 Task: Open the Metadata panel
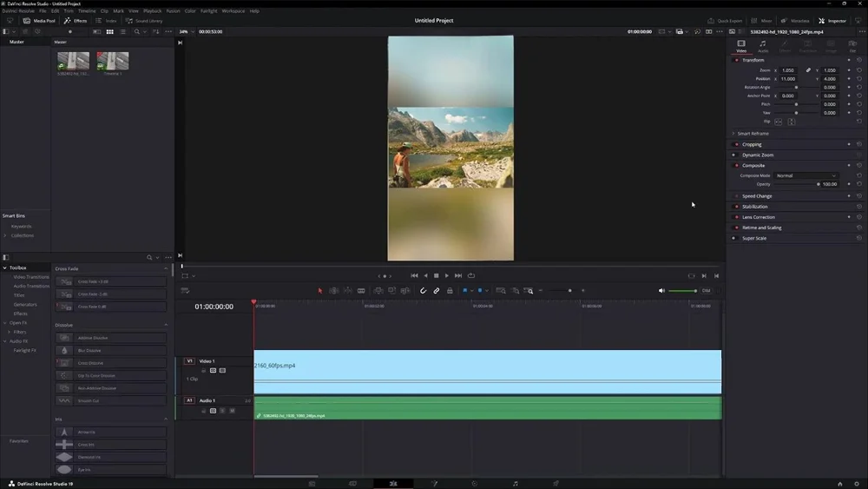795,21
